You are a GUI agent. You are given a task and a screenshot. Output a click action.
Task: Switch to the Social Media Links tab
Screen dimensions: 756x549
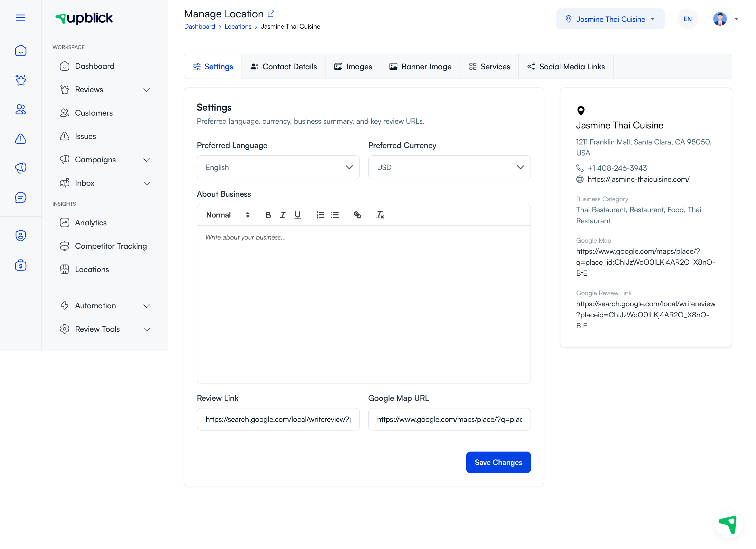566,67
